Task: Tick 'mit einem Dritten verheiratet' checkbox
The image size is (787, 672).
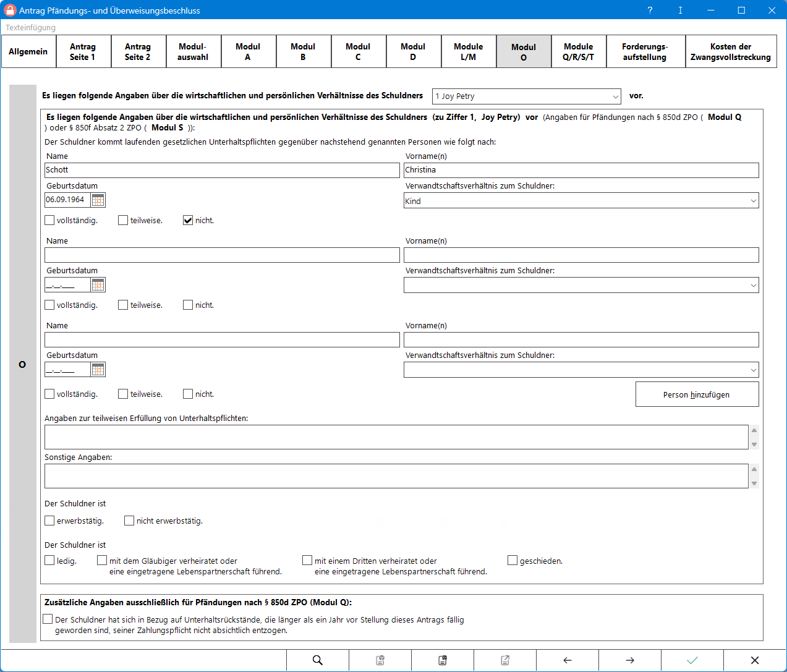Action: (x=307, y=560)
